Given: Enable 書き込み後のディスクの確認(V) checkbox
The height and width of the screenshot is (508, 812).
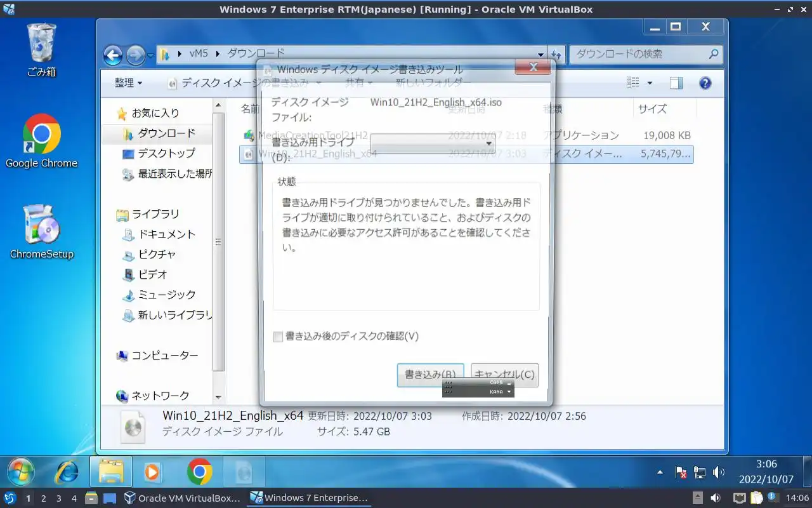Looking at the screenshot, I should point(278,337).
